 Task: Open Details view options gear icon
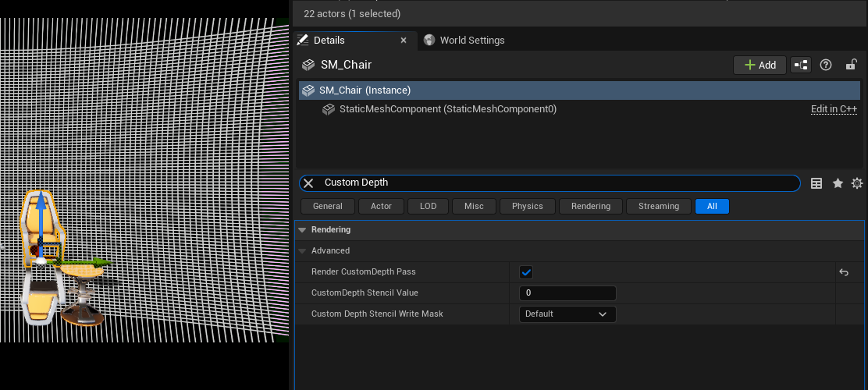(x=857, y=183)
